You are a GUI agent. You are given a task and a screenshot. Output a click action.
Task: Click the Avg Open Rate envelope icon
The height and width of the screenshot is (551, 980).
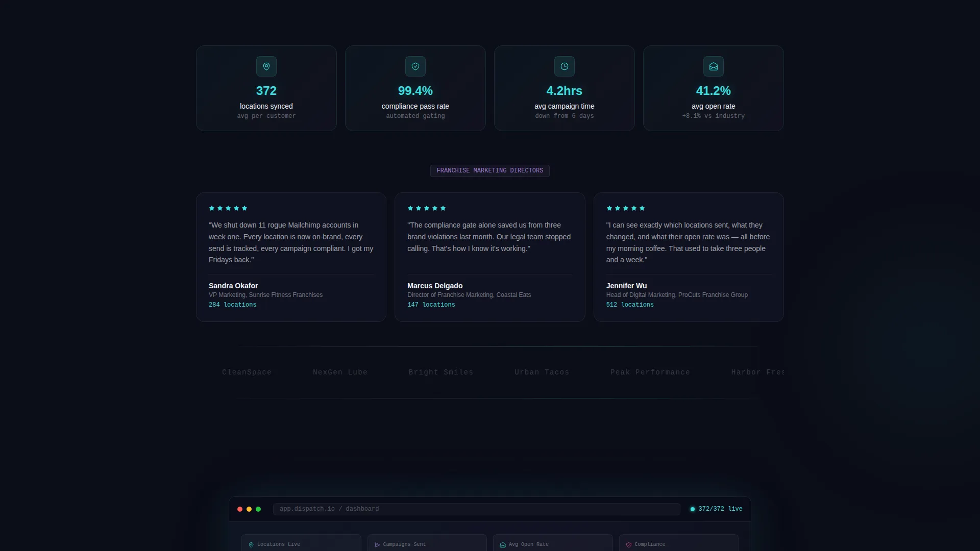(x=503, y=545)
